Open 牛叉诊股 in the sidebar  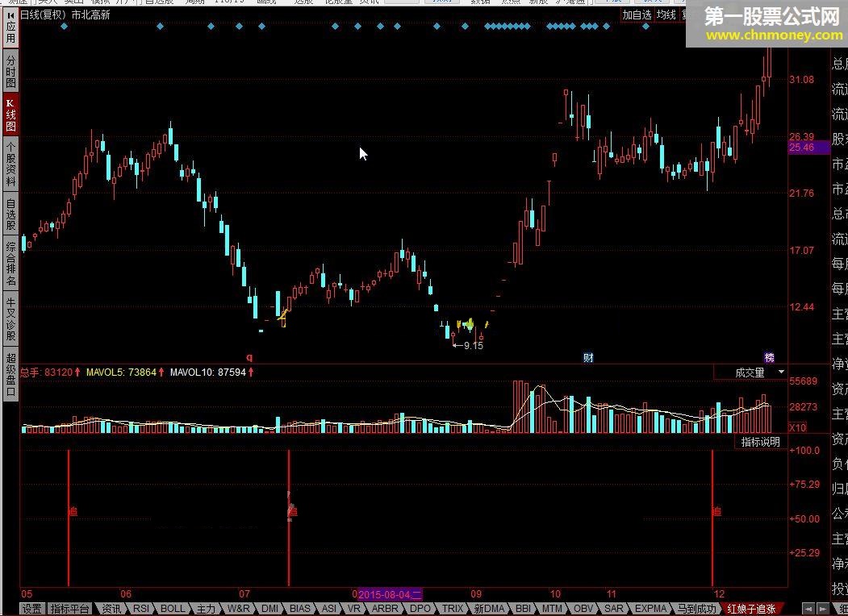[x=10, y=318]
